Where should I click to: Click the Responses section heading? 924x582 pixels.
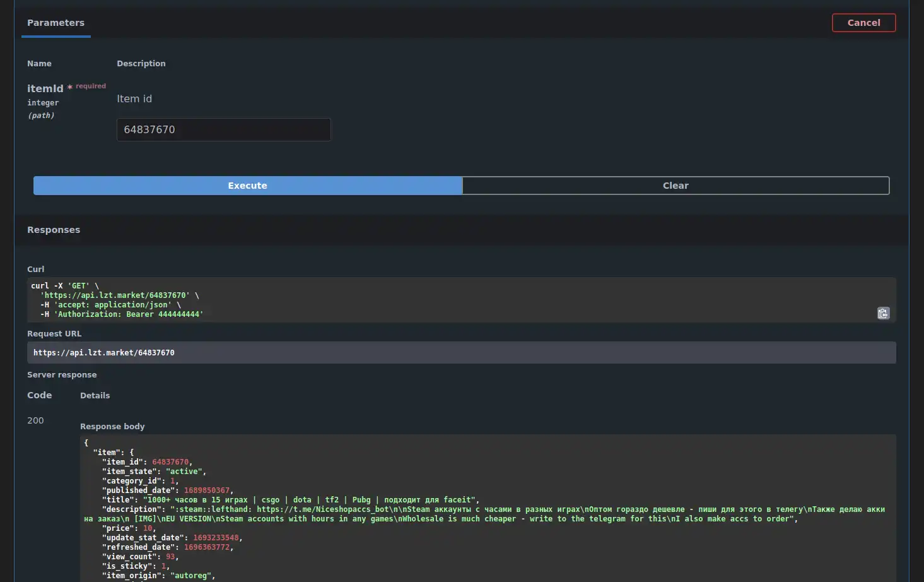[54, 230]
